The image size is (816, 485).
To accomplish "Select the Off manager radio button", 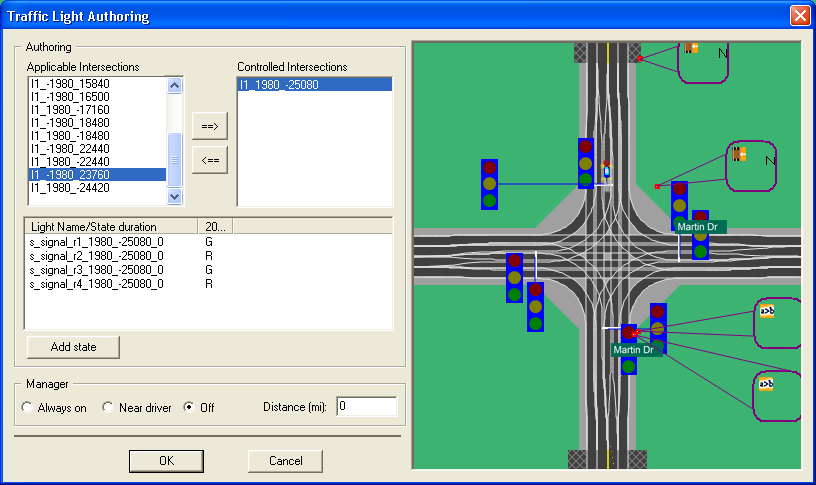I will [x=189, y=407].
